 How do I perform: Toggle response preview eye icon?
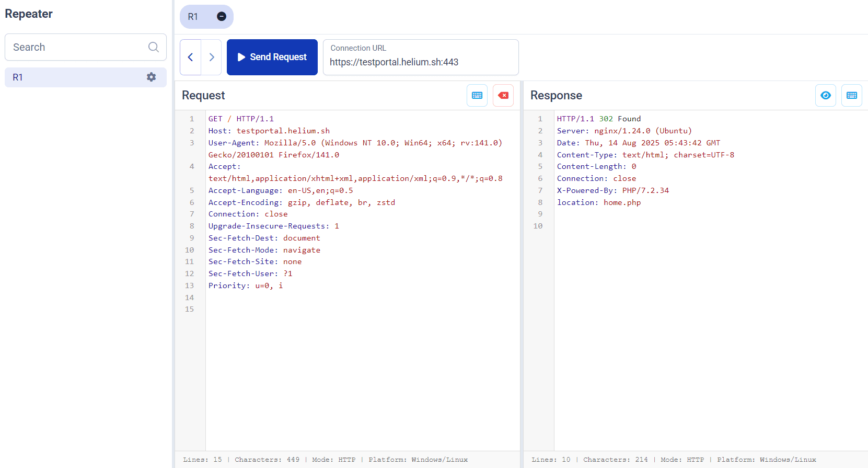click(x=825, y=95)
